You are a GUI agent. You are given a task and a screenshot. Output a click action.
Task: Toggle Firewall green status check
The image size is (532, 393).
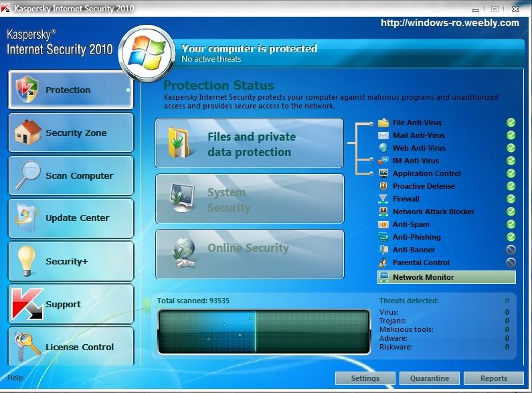tap(511, 199)
